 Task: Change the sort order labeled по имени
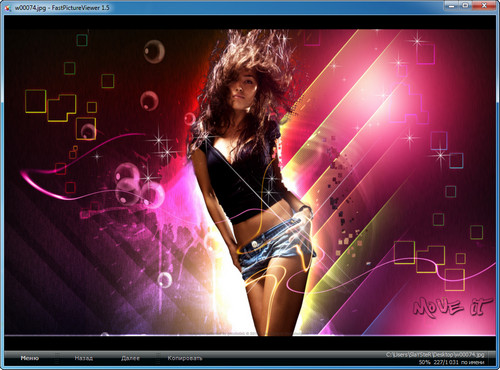(x=473, y=362)
